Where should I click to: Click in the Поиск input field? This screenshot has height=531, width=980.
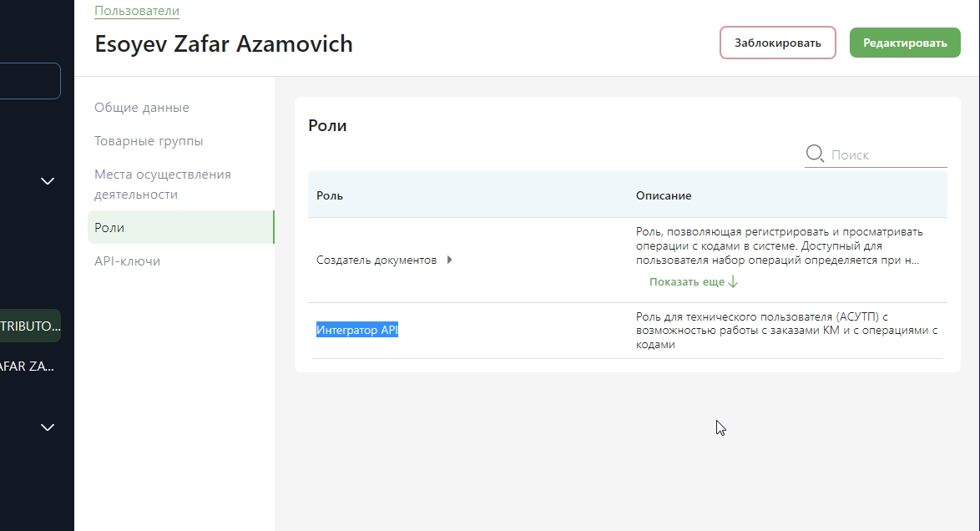[887, 154]
